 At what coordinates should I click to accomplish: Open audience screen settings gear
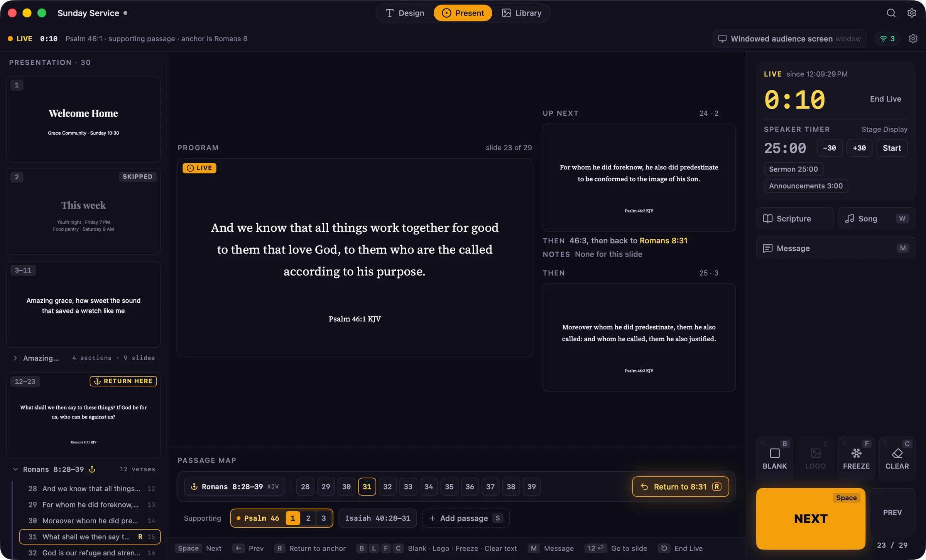(x=913, y=39)
